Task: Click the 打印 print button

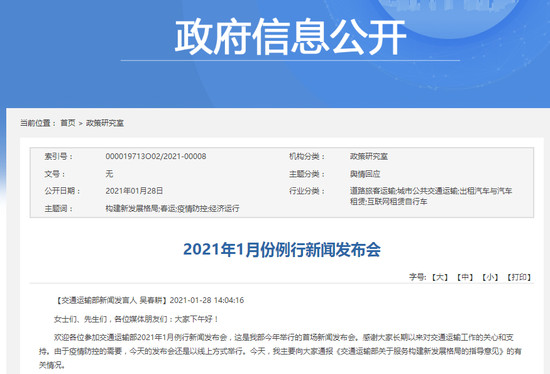Action: click(519, 277)
